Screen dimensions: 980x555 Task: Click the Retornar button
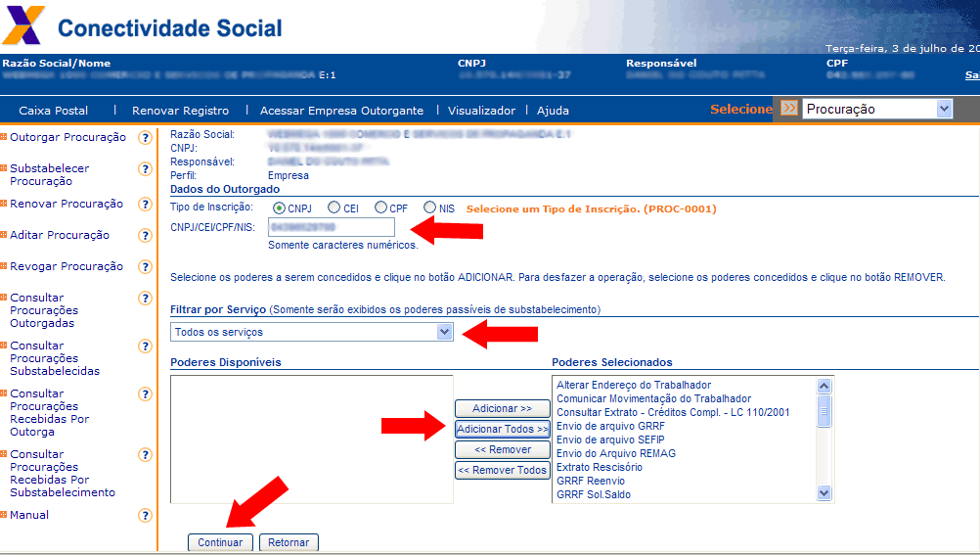289,542
